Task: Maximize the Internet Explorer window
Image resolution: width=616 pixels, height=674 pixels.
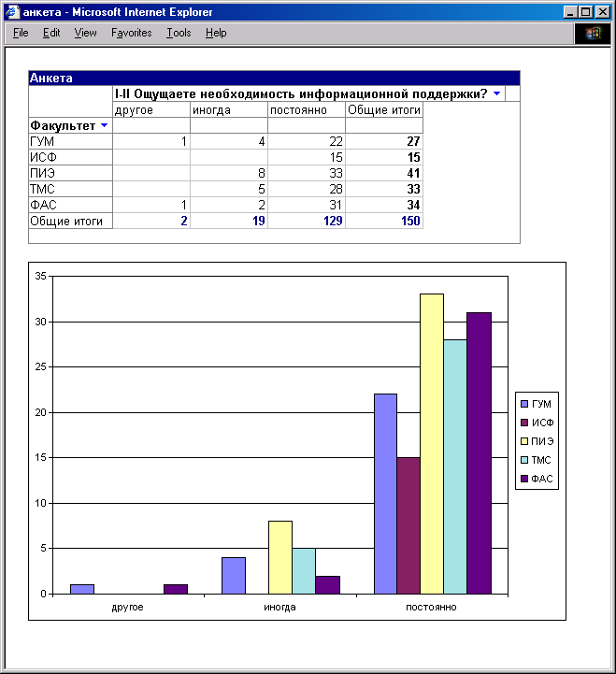Action: [585, 12]
